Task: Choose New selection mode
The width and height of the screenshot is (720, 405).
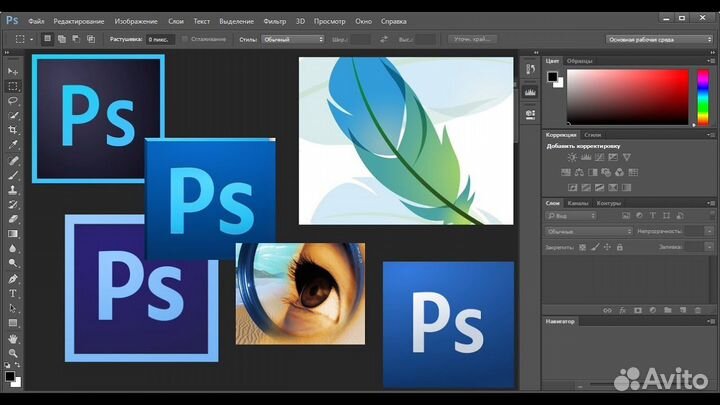Action: 47,39
